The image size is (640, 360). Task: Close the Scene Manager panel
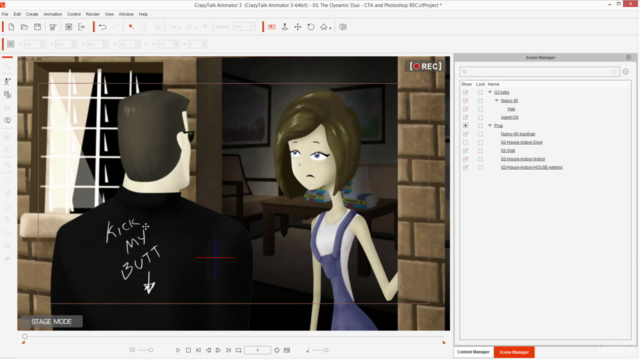click(x=629, y=58)
